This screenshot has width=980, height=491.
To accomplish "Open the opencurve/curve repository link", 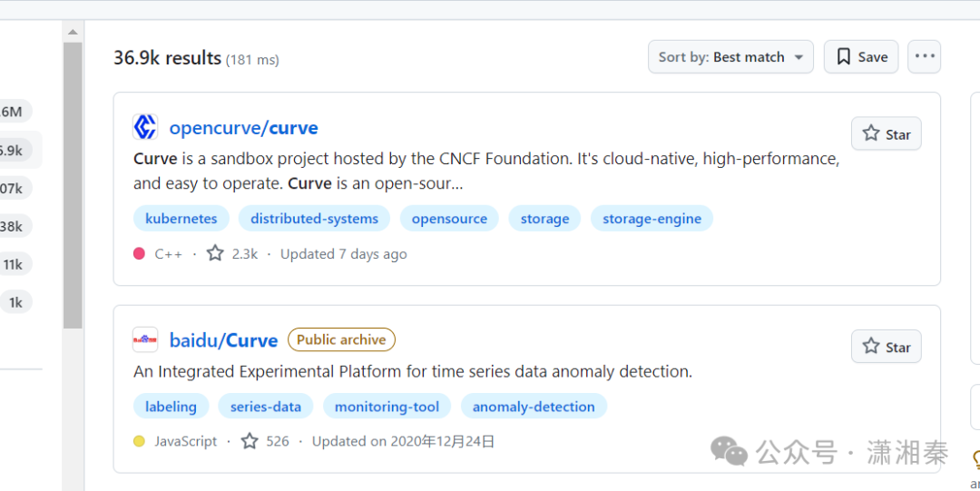I will 243,128.
